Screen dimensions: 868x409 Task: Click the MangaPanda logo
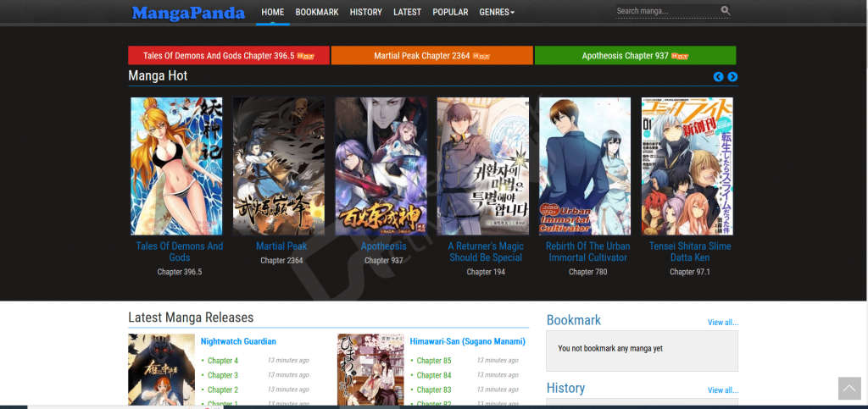(x=188, y=13)
